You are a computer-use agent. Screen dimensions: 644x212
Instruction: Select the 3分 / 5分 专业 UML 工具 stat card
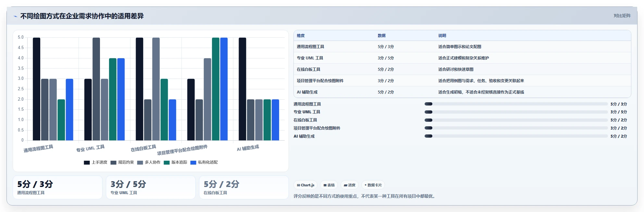(x=151, y=187)
